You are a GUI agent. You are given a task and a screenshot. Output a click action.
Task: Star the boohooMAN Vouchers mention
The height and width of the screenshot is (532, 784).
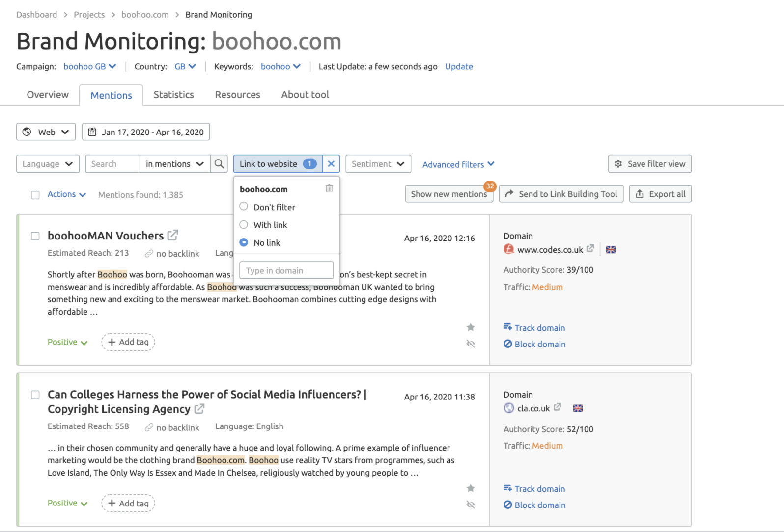471,327
